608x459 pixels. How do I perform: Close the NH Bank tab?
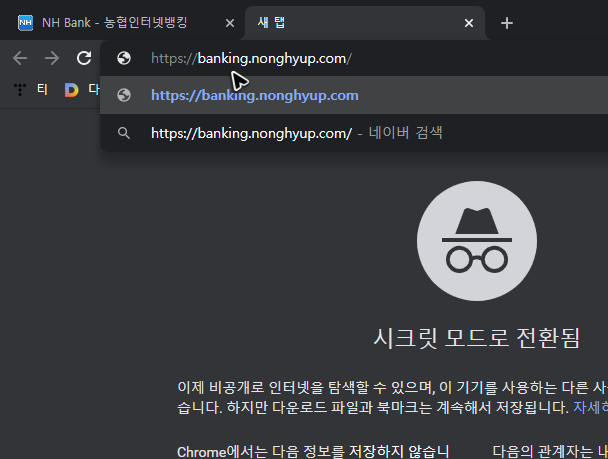pos(230,23)
